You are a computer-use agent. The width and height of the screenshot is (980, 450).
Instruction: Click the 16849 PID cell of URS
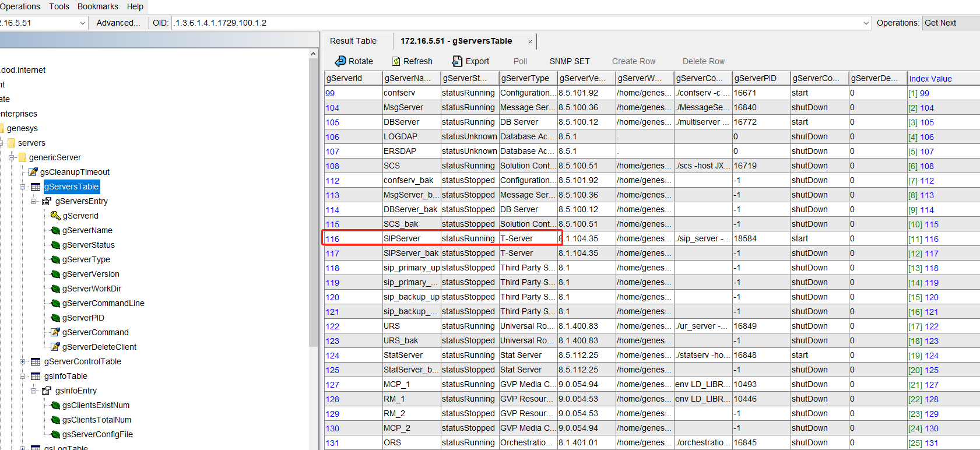(761, 326)
